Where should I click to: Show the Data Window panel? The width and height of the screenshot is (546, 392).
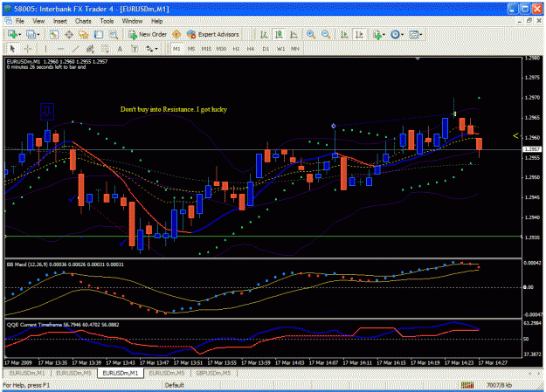[69, 34]
